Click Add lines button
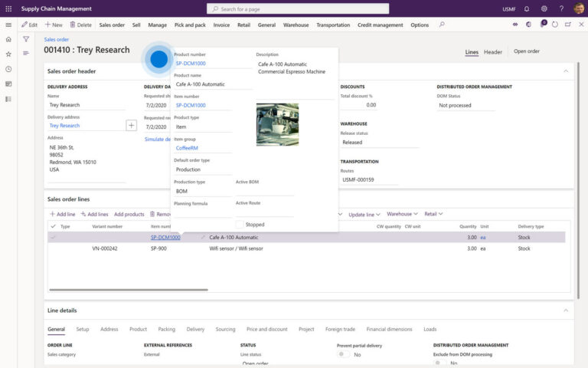Screen dimensions: 588x368 [94, 214]
